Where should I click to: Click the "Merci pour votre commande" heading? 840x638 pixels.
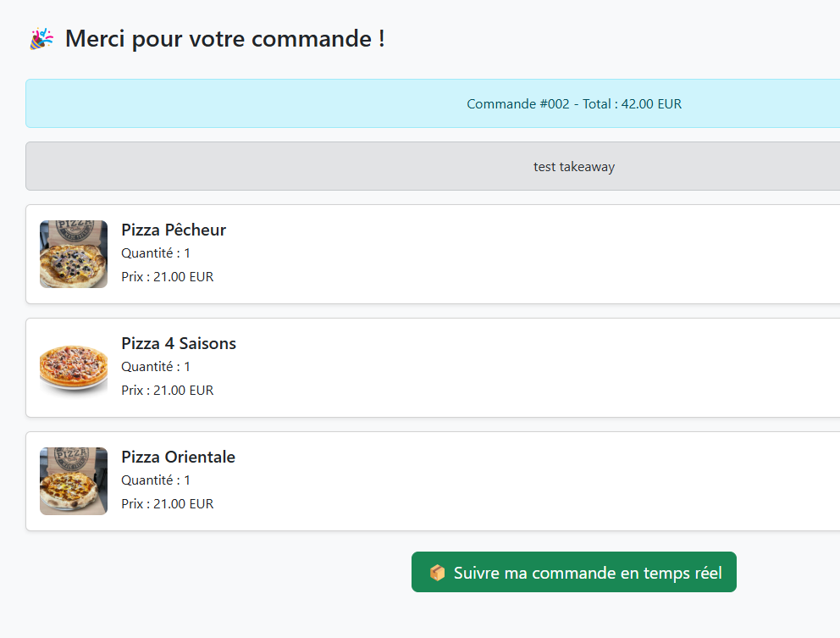point(224,39)
